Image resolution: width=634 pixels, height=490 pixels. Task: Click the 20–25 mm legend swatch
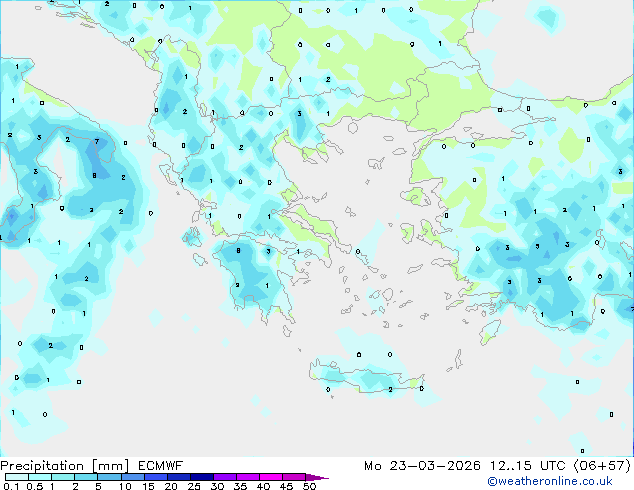point(178,477)
